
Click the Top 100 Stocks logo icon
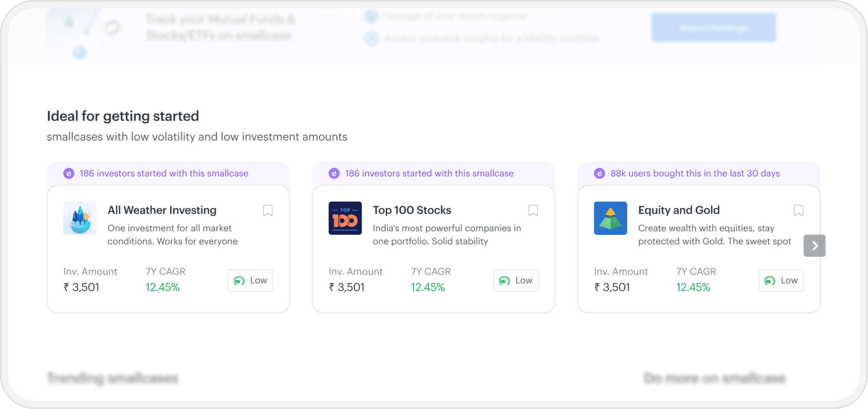click(345, 218)
